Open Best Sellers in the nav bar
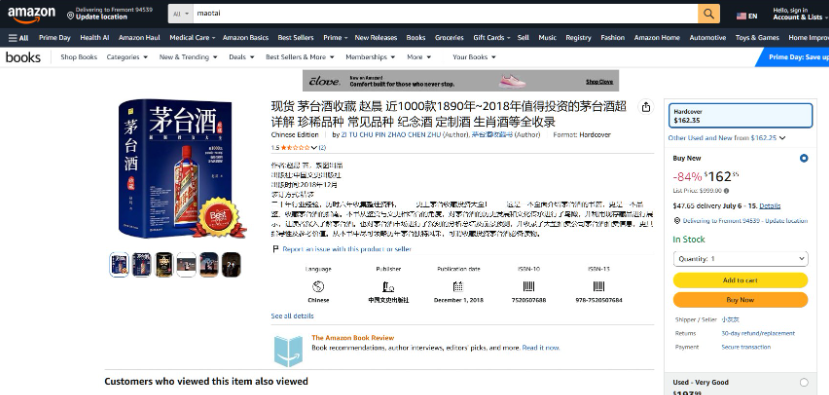829x395 pixels. pos(296,38)
